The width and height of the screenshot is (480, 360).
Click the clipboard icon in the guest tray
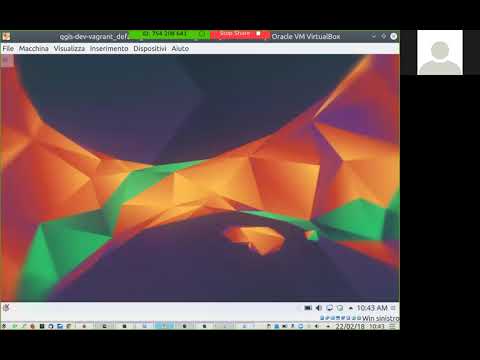click(x=340, y=308)
